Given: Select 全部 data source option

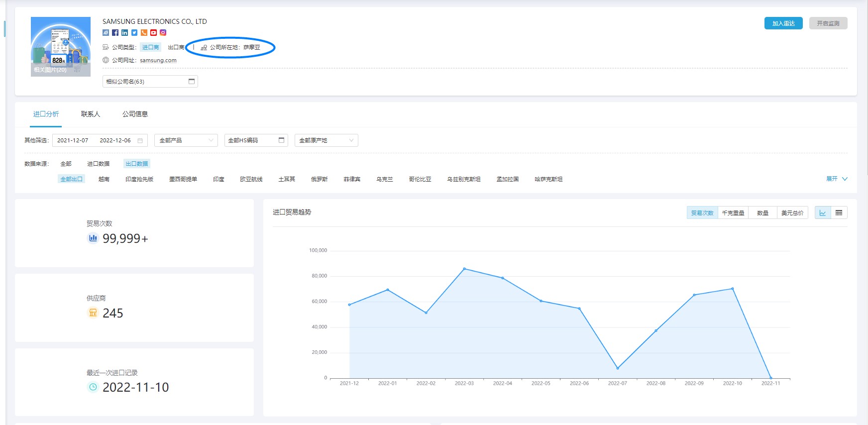Looking at the screenshot, I should [x=66, y=164].
